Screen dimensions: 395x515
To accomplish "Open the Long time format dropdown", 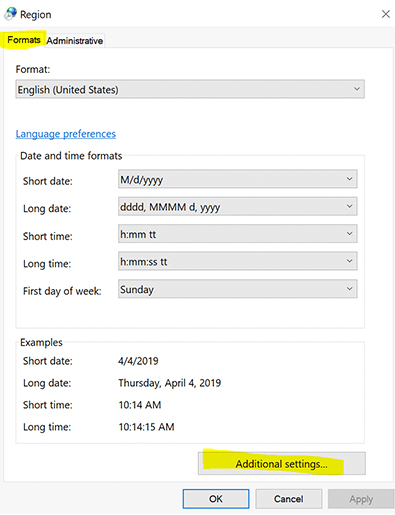I will tap(238, 261).
